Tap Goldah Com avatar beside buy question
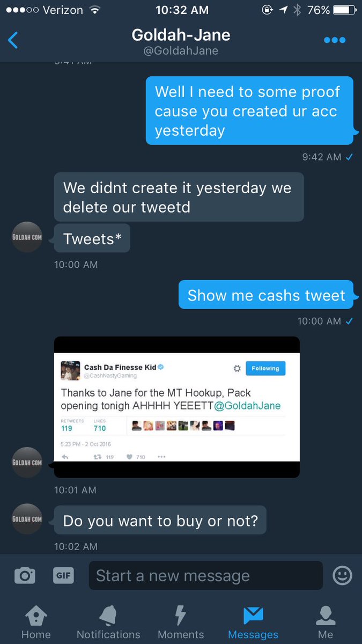This screenshot has height=644, width=362. click(x=27, y=519)
